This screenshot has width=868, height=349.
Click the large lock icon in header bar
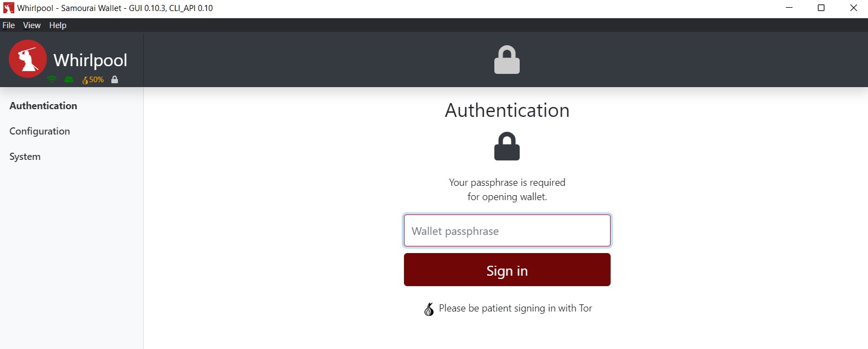click(x=507, y=60)
